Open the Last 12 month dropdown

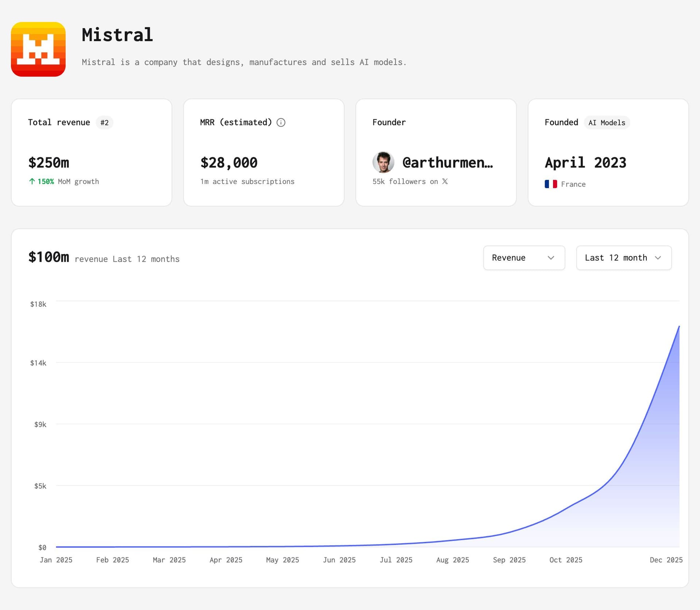pyautogui.click(x=623, y=258)
